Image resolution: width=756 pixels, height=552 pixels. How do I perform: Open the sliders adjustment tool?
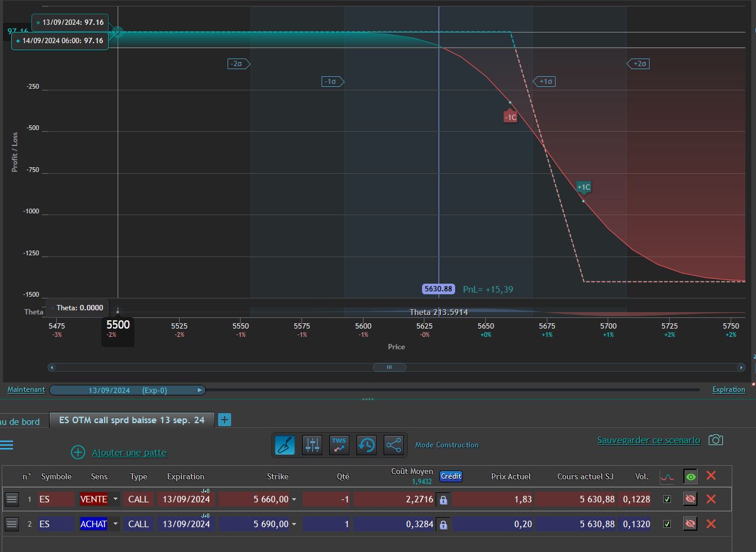pos(312,445)
